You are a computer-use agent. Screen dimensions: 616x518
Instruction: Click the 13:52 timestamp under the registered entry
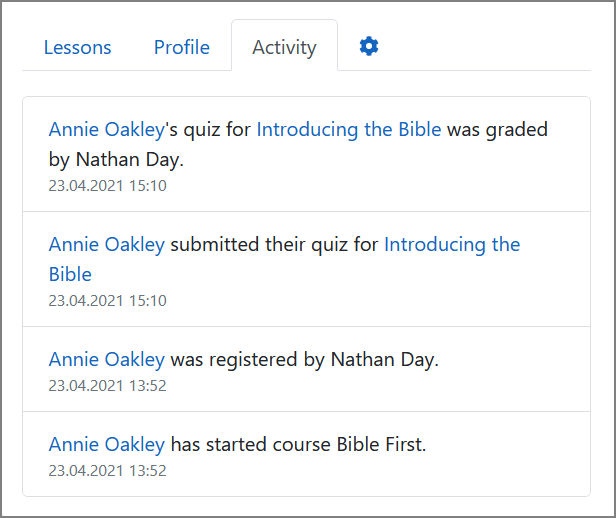107,386
